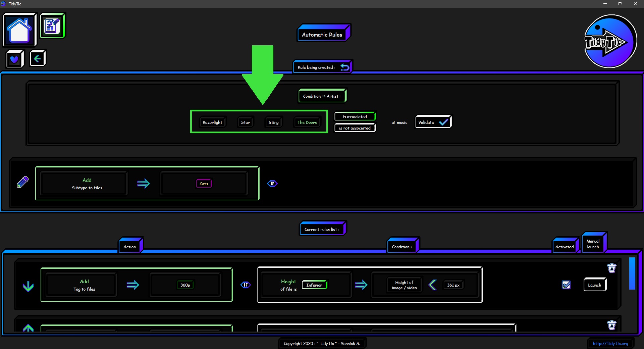The image size is (644, 349).
Task: Click the arrow between Add and 360p
Action: coord(133,285)
